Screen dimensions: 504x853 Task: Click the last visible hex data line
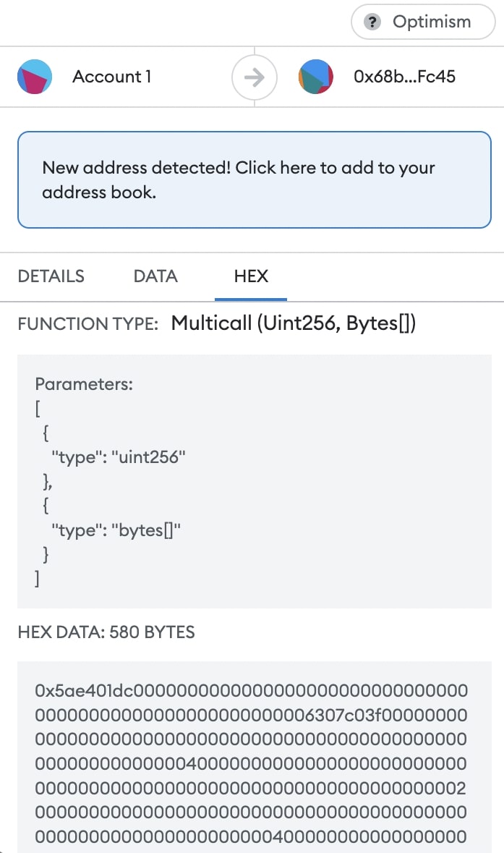(x=251, y=837)
